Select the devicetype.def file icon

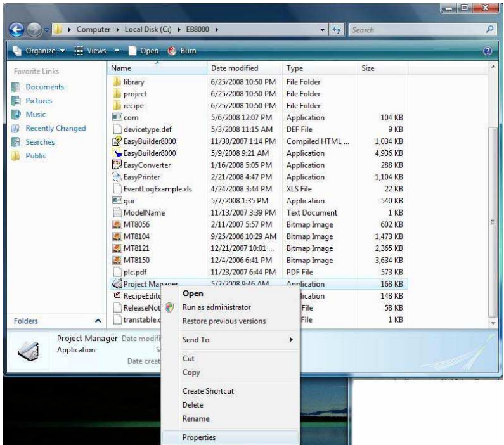pos(117,129)
